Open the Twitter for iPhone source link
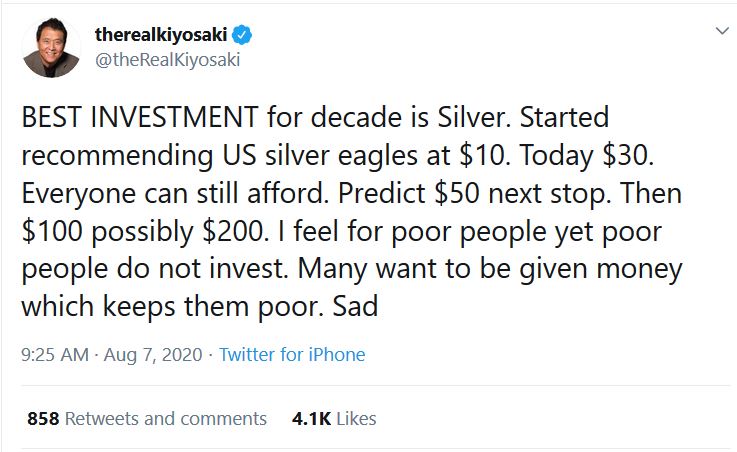Screen dimensions: 737x452 click(x=292, y=354)
